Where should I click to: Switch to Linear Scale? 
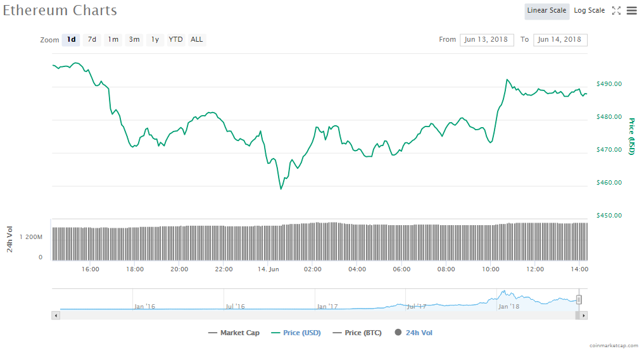tap(546, 11)
